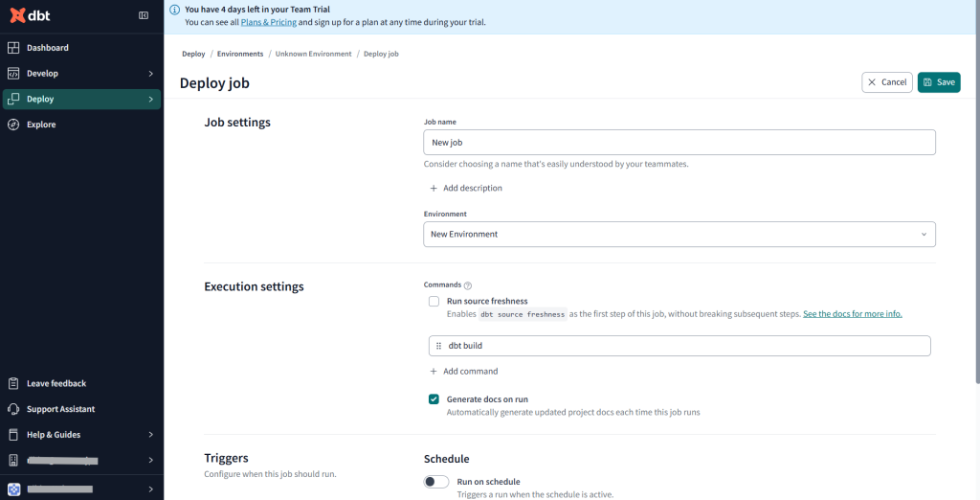Image resolution: width=980 pixels, height=500 pixels.
Task: Expand the Help & Guides submenu
Action: (x=150, y=435)
